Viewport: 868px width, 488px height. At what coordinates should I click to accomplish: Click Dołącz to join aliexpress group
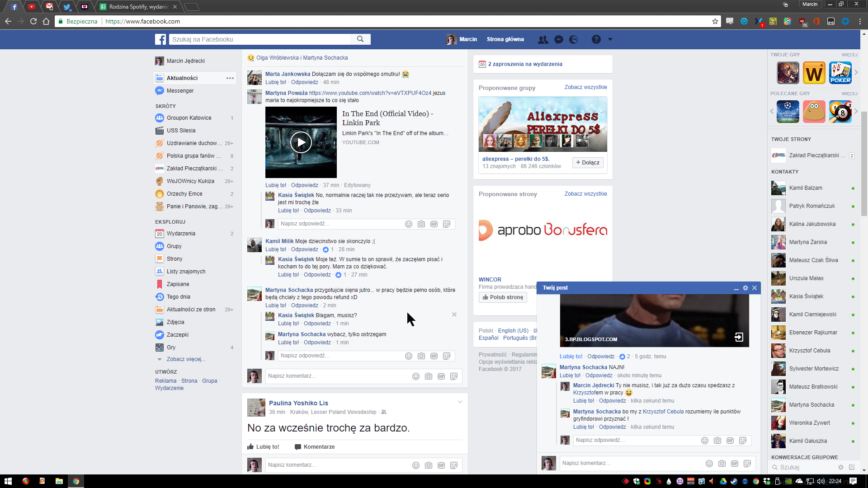[588, 163]
